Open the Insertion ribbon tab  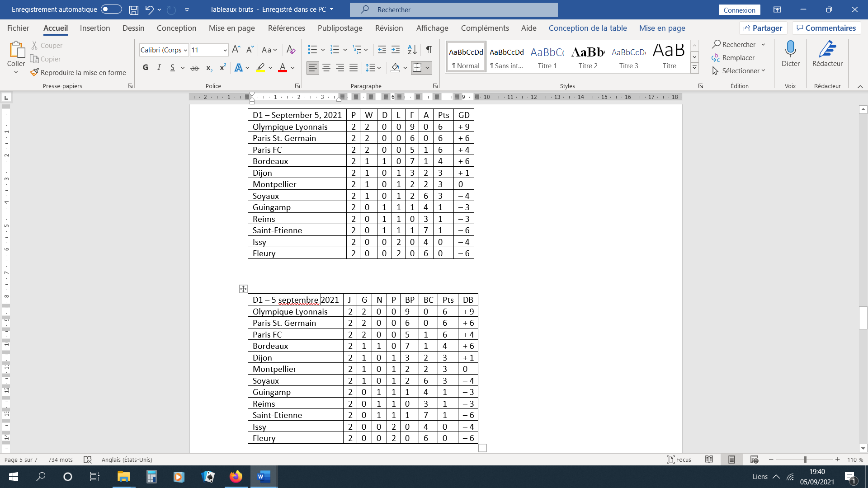point(95,28)
